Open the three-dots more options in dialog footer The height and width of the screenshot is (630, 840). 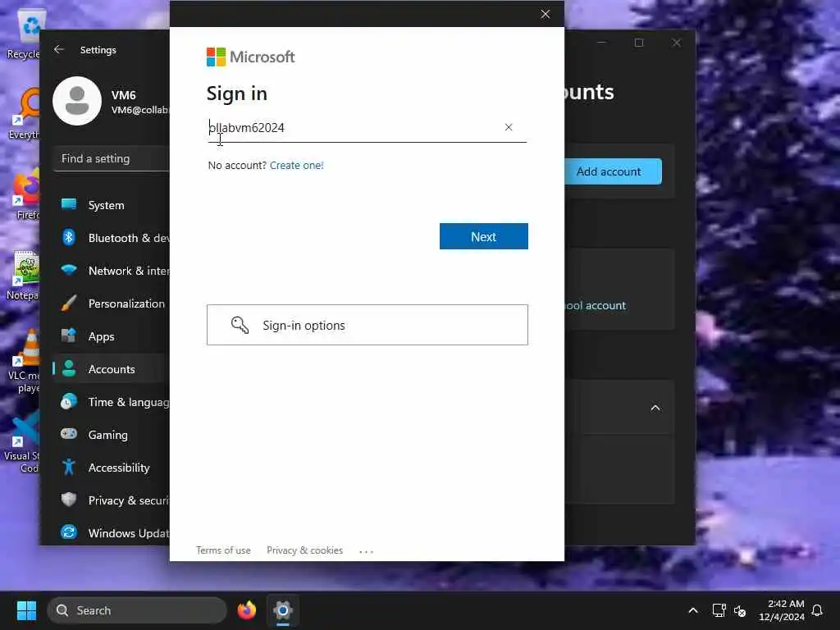tap(367, 551)
